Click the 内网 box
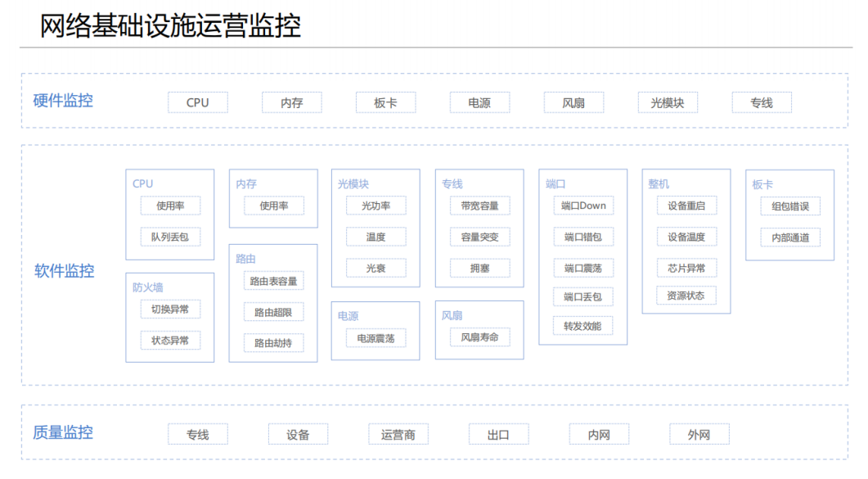The height and width of the screenshot is (479, 868). tap(599, 435)
